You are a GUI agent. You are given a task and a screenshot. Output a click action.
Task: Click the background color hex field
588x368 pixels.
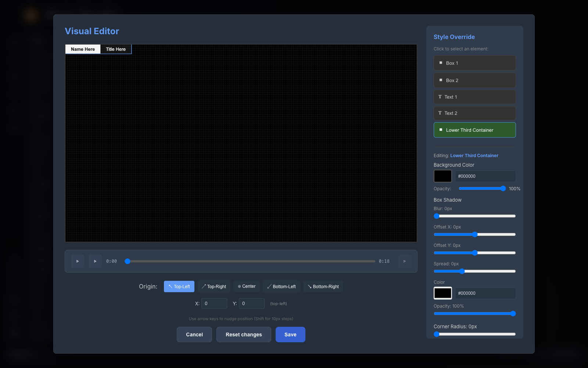pyautogui.click(x=485, y=176)
